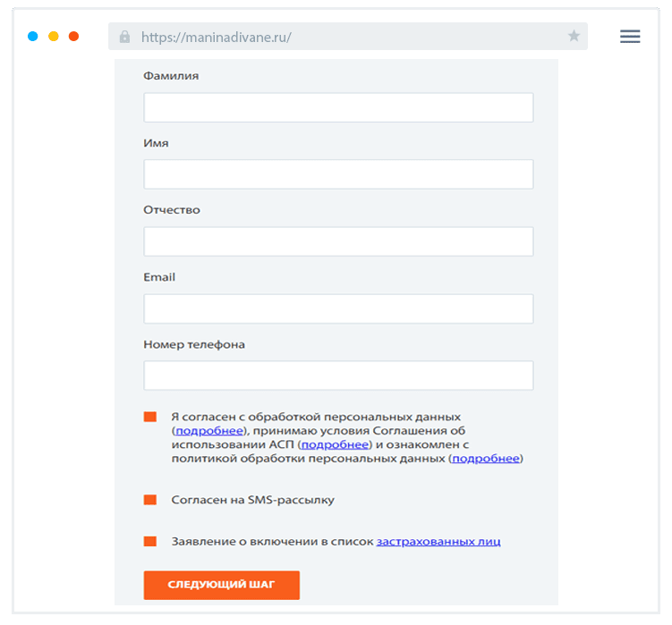Click the red window dot

pos(73,37)
